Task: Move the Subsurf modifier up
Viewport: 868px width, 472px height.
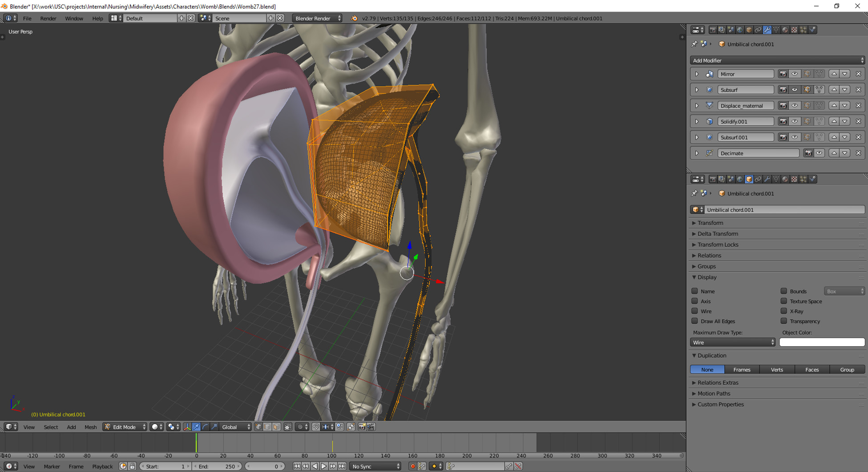Action: 834,90
